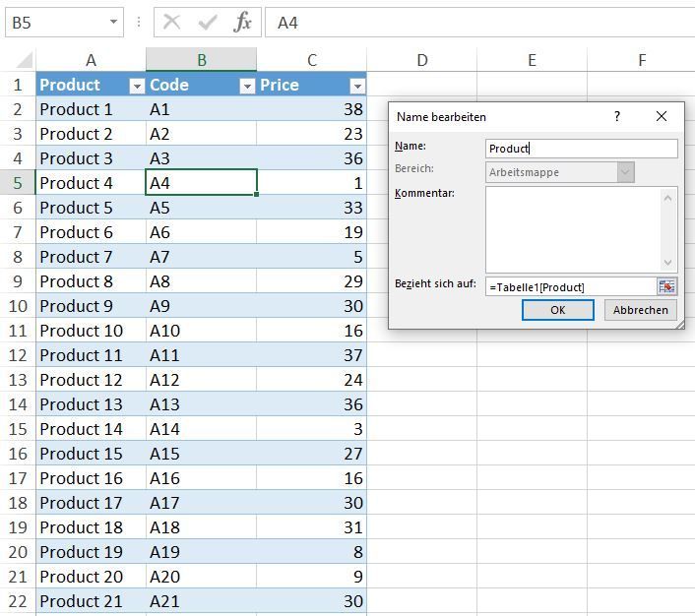Select column C header
The image size is (695, 616).
312,60
